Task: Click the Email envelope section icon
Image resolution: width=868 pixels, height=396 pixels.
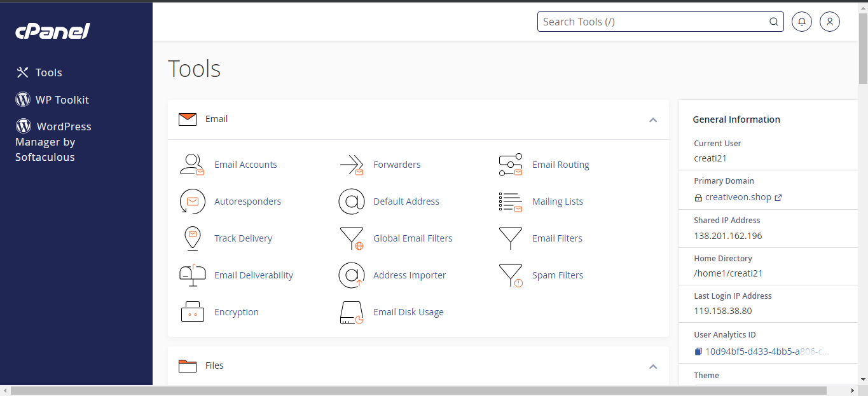Action: pyautogui.click(x=188, y=119)
